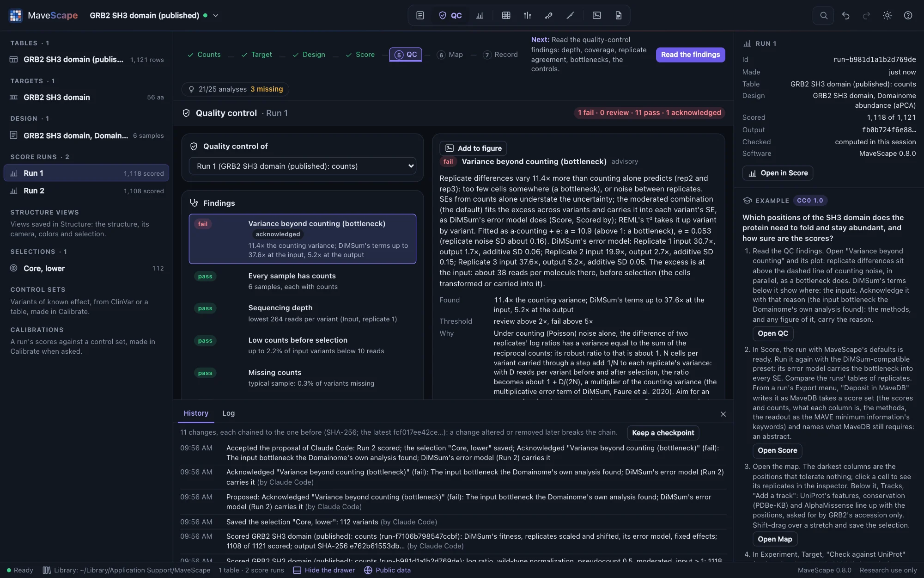
Task: Open the grid table view in toolbar
Action: 506,15
